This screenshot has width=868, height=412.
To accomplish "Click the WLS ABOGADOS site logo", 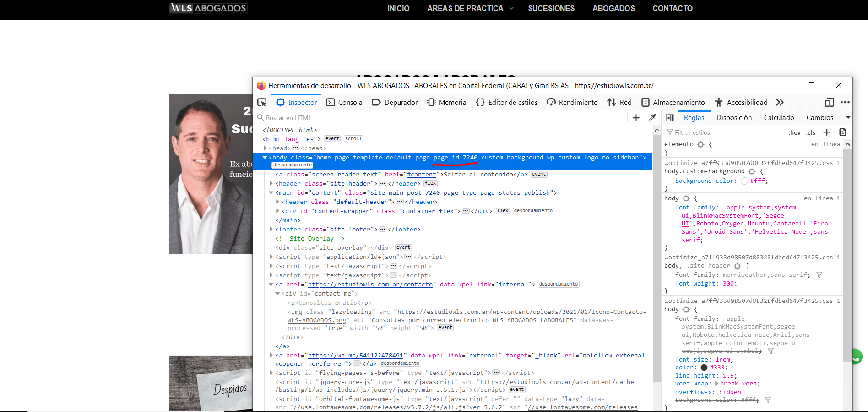I will (209, 8).
